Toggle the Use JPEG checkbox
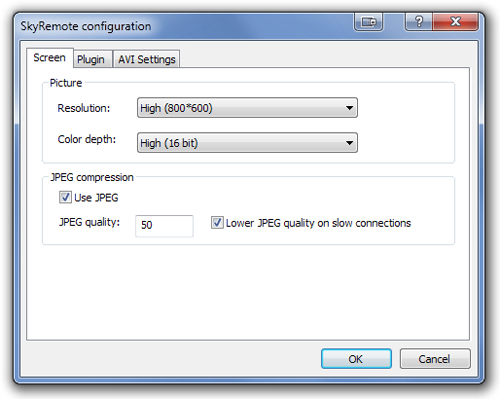Image resolution: width=500 pixels, height=399 pixels. point(65,197)
